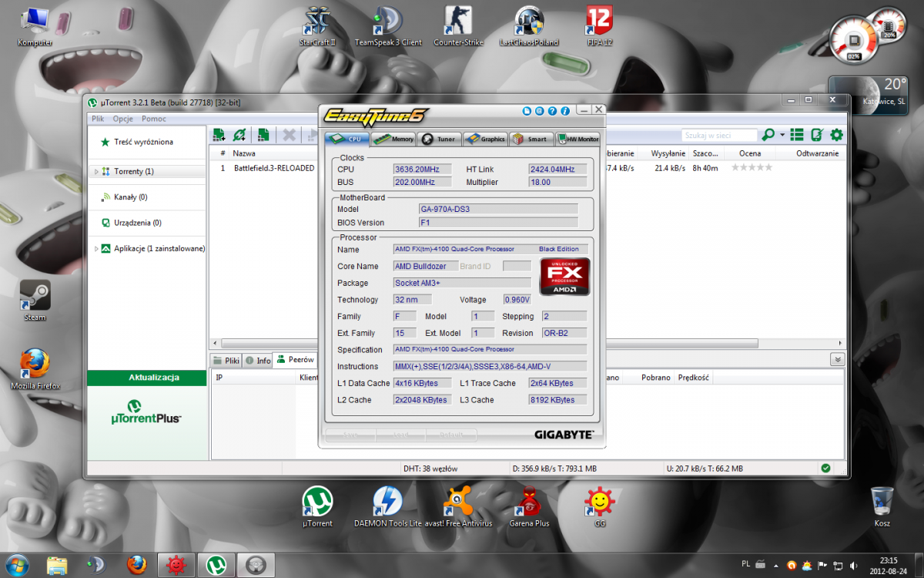Select the Mozilla Firefox desktop shortcut
This screenshot has height=578, width=924.
point(35,368)
